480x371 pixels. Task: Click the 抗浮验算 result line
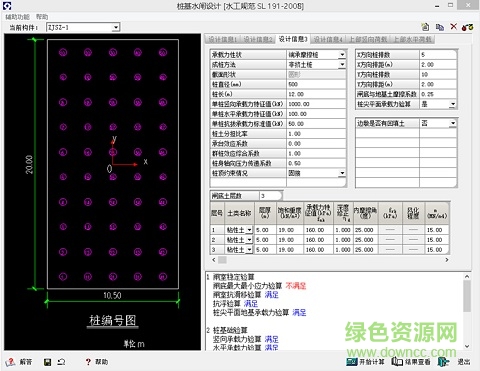click(x=235, y=304)
